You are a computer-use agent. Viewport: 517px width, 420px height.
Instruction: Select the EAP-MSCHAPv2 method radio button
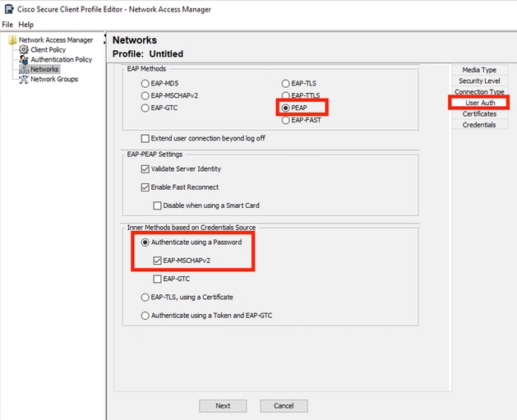145,95
